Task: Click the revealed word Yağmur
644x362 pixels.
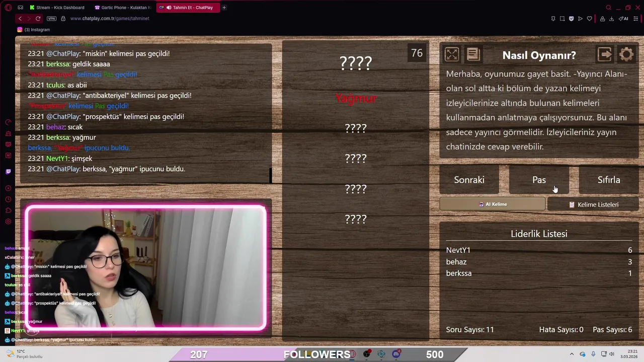Action: (x=356, y=99)
